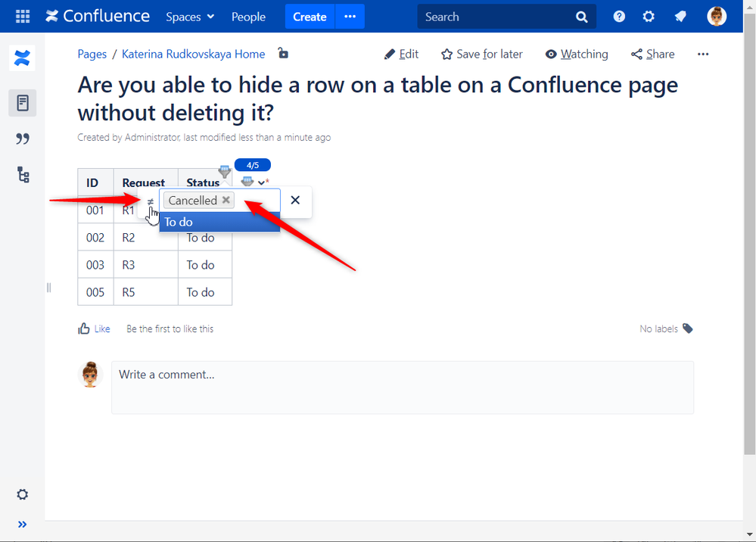This screenshot has width=756, height=542.
Task: Click the vertical page scrollbar
Action: [749, 234]
